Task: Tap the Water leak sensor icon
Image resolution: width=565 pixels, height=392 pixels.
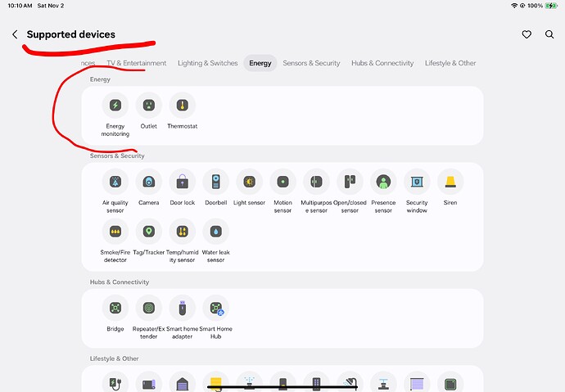Action: 216,232
